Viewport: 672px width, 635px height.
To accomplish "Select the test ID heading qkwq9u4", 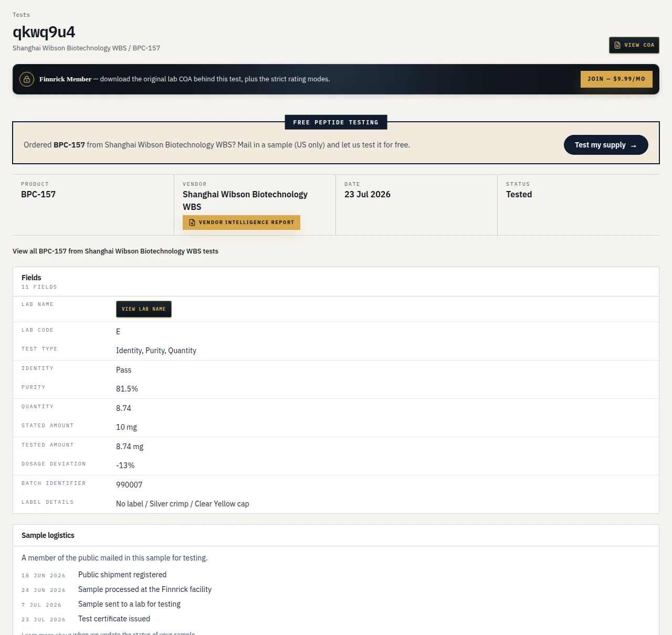I will coord(44,32).
